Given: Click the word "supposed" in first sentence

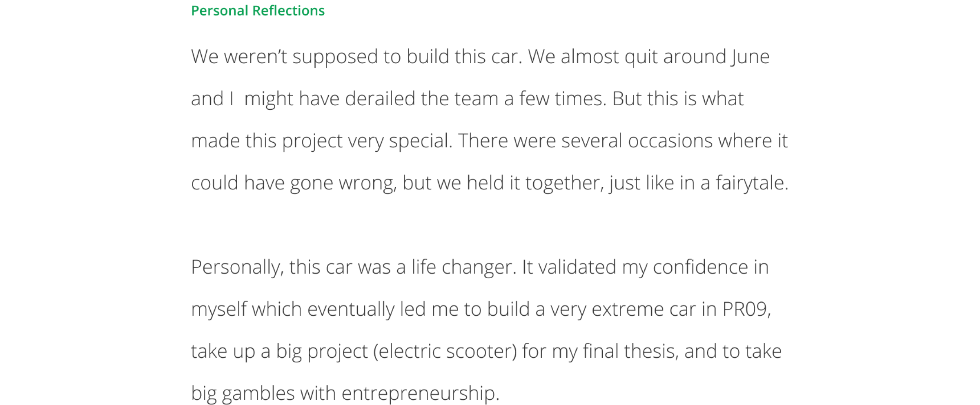Looking at the screenshot, I should coord(335,57).
